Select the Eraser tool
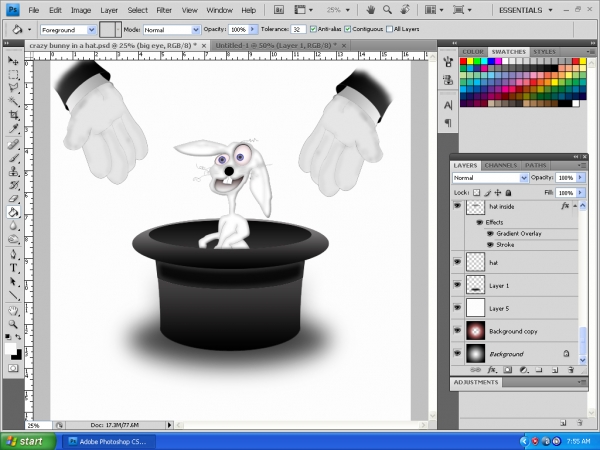600x450 pixels. coord(13,198)
